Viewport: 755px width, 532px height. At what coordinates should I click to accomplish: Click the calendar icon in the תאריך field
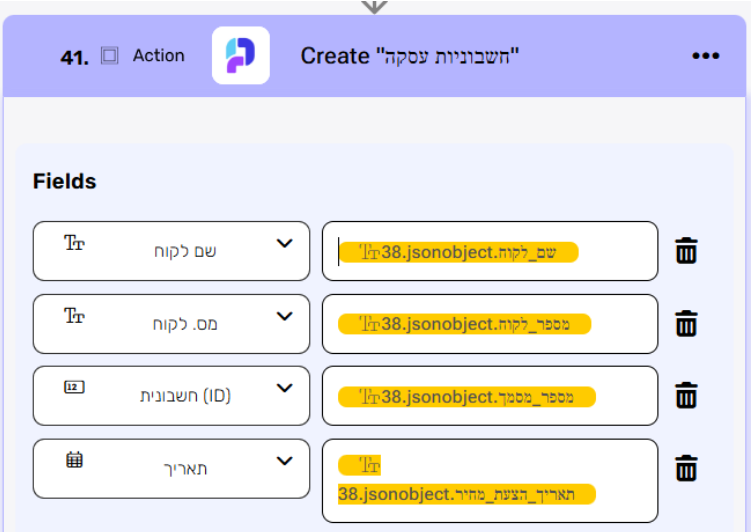(74, 461)
